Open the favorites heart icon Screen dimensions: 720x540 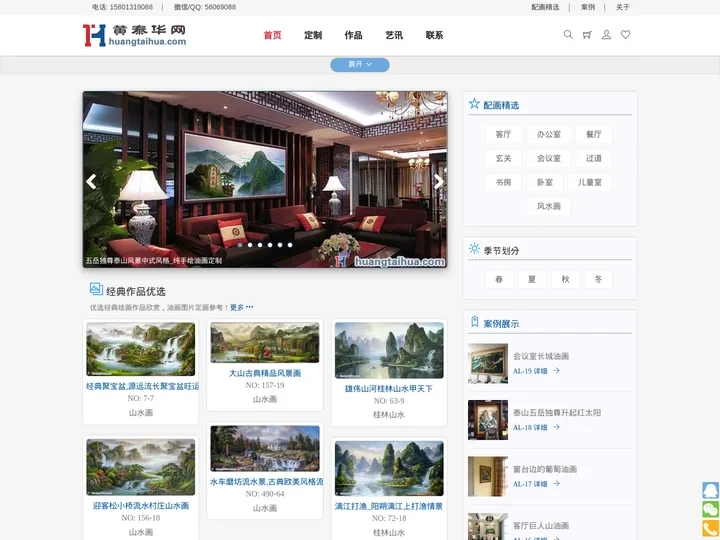tap(625, 34)
